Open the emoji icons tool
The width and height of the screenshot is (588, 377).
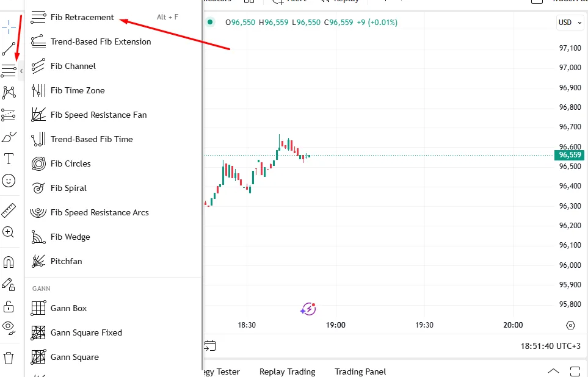9,181
